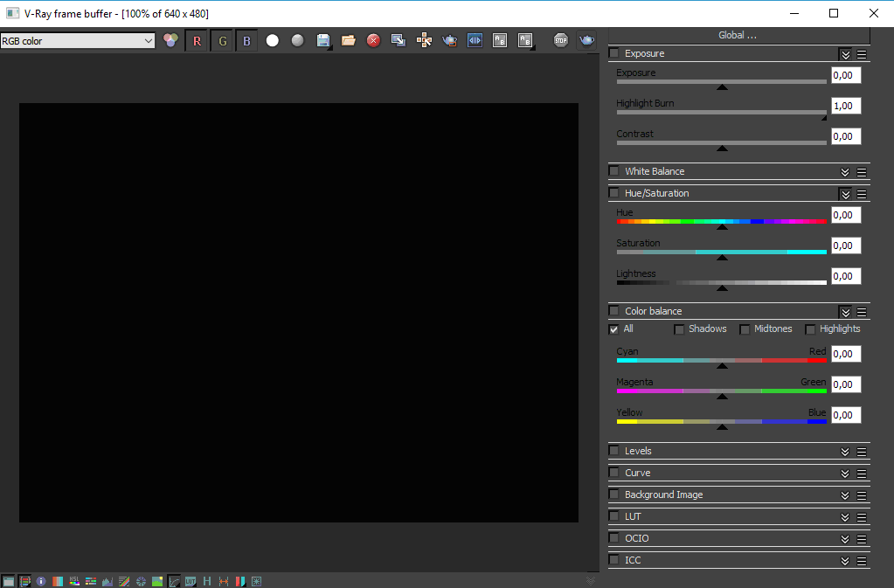
Task: Click the Saturation slider track
Action: tap(721, 252)
